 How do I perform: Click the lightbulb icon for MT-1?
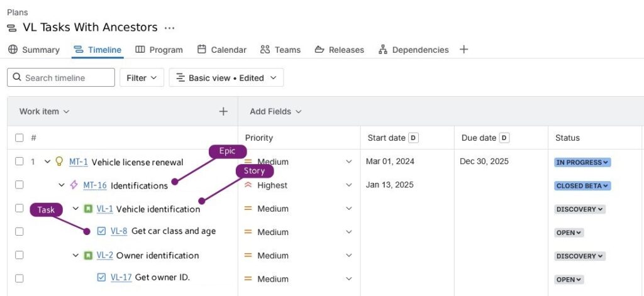60,162
